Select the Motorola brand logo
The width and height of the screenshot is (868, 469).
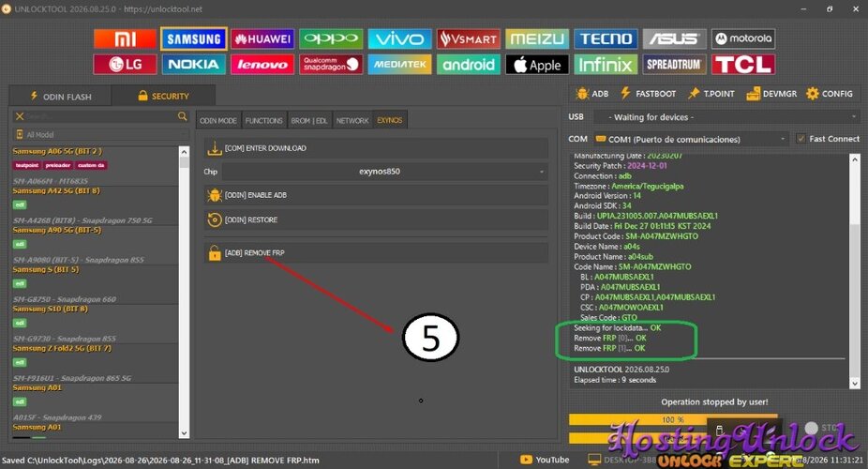[743, 38]
